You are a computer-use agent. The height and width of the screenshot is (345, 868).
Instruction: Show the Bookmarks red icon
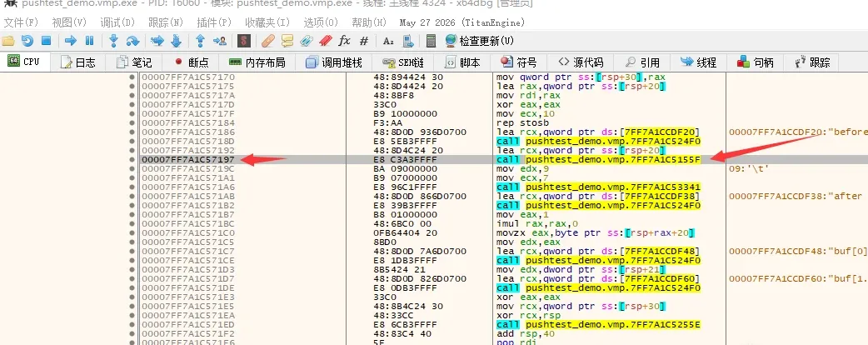(x=326, y=41)
